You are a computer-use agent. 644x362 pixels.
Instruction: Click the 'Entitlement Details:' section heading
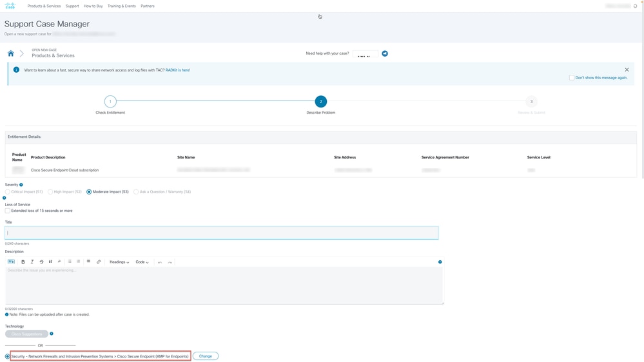[24, 137]
